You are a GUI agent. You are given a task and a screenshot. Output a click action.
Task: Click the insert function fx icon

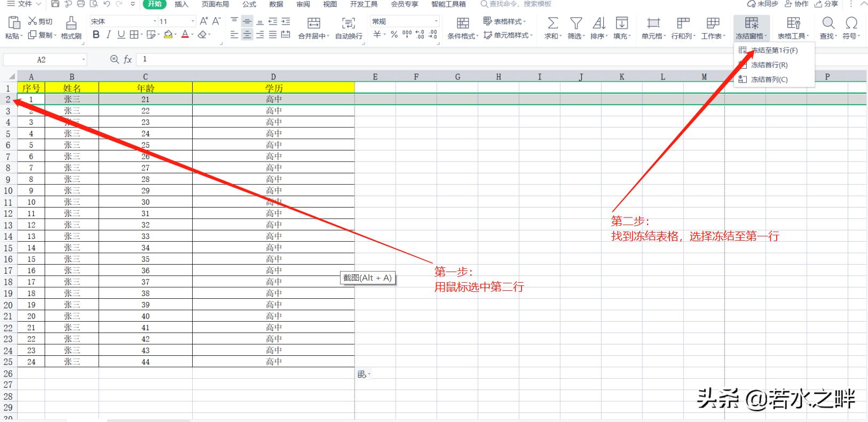[128, 60]
